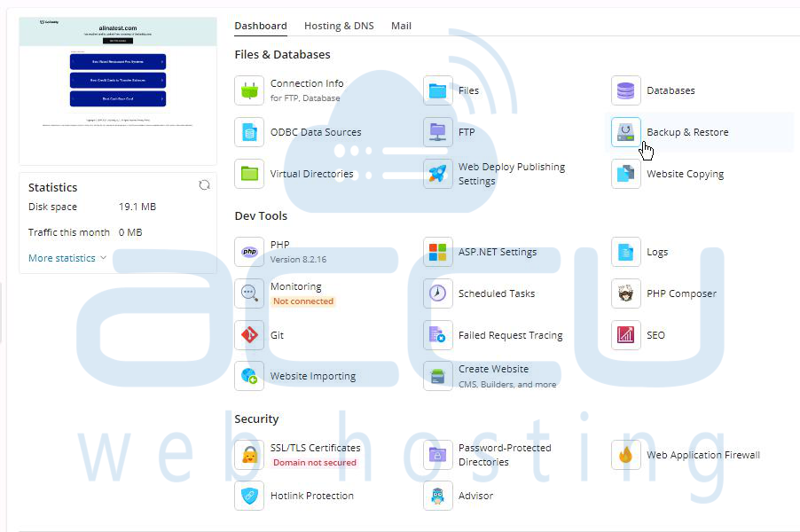Open the ODBC Data Sources icon

point(249,132)
